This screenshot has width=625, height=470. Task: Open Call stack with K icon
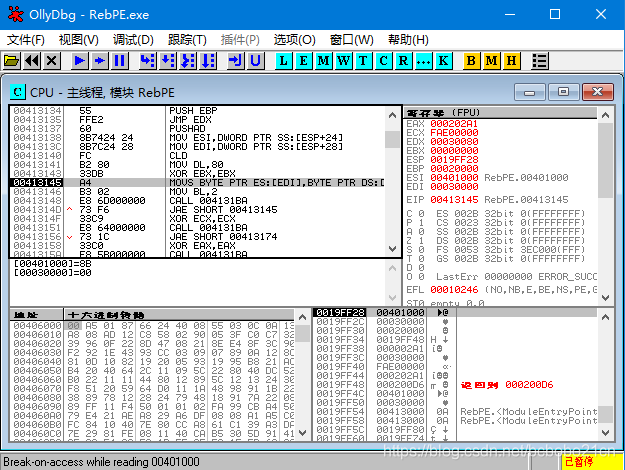[443, 61]
